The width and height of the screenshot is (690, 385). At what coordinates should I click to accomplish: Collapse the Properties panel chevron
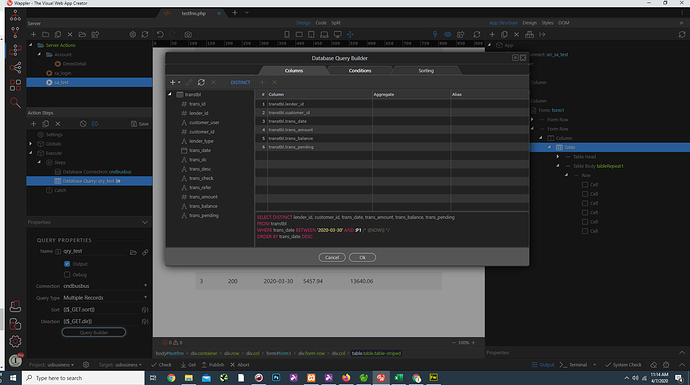tap(145, 222)
